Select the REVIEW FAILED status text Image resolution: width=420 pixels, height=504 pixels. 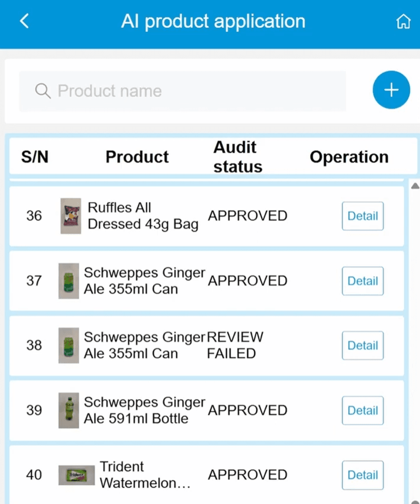[235, 345]
